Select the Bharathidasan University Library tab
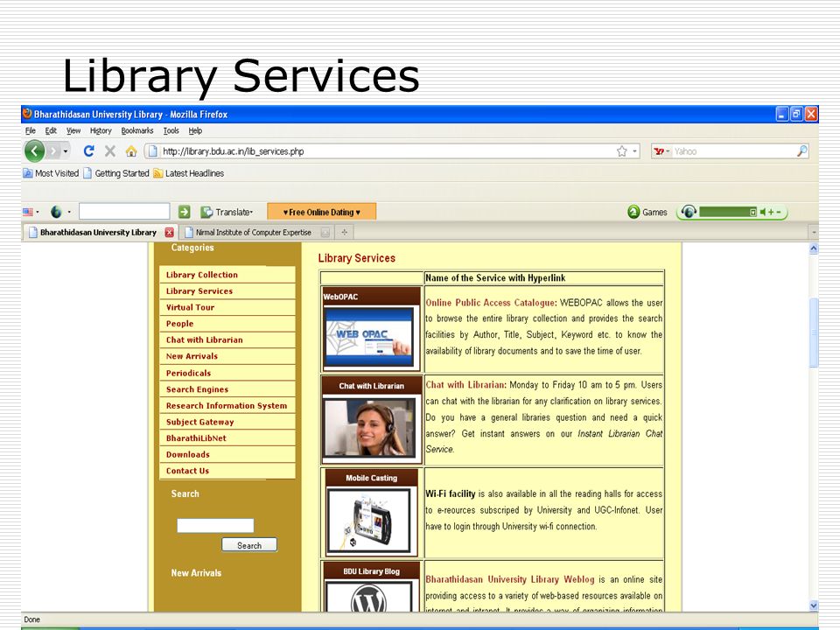The image size is (840, 630). point(98,233)
